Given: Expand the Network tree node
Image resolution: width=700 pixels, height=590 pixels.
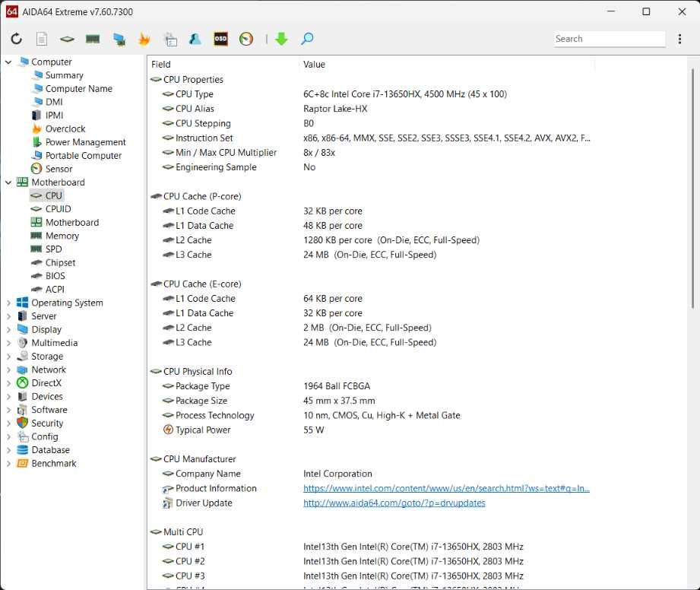Looking at the screenshot, I should [8, 370].
